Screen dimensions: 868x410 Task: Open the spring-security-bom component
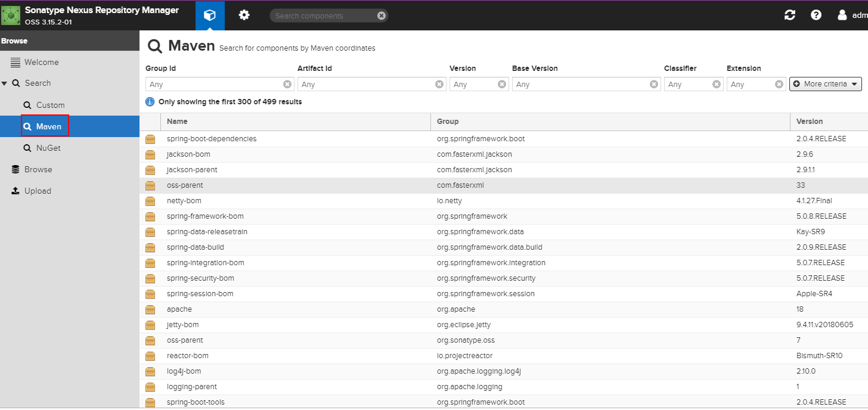(504, 278)
